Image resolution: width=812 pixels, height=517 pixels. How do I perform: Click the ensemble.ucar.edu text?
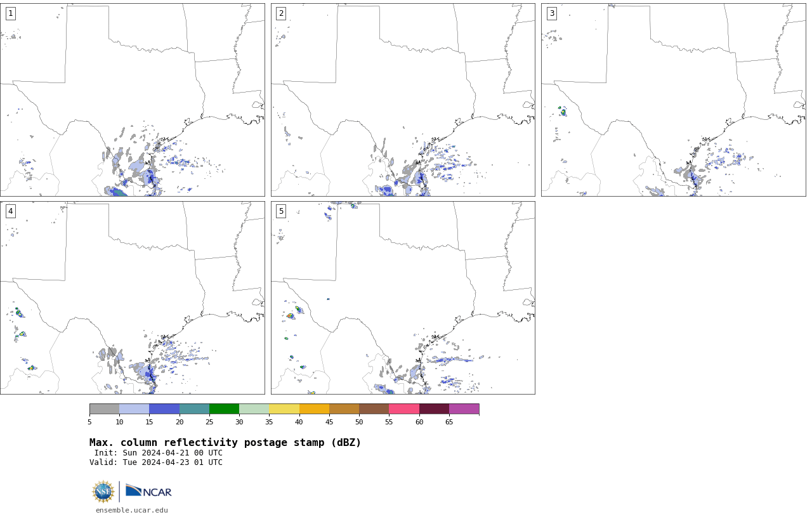(x=132, y=510)
